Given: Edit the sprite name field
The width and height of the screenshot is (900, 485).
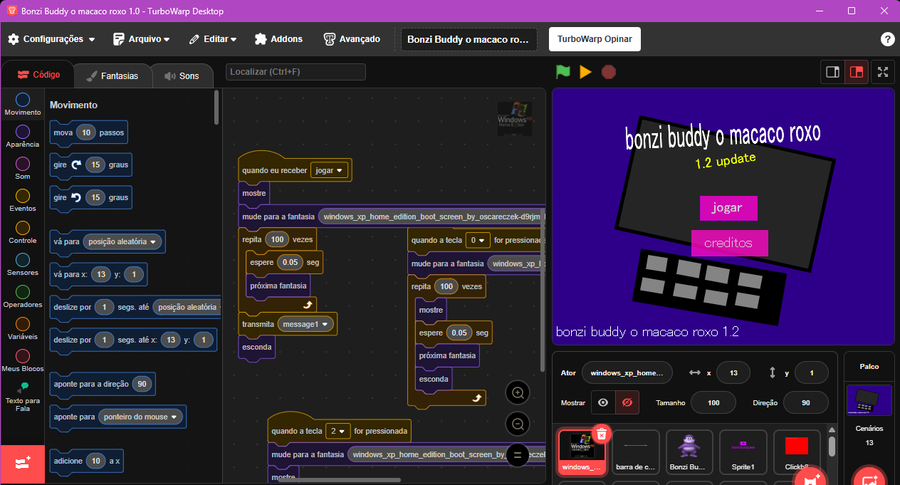Looking at the screenshot, I should pyautogui.click(x=627, y=373).
